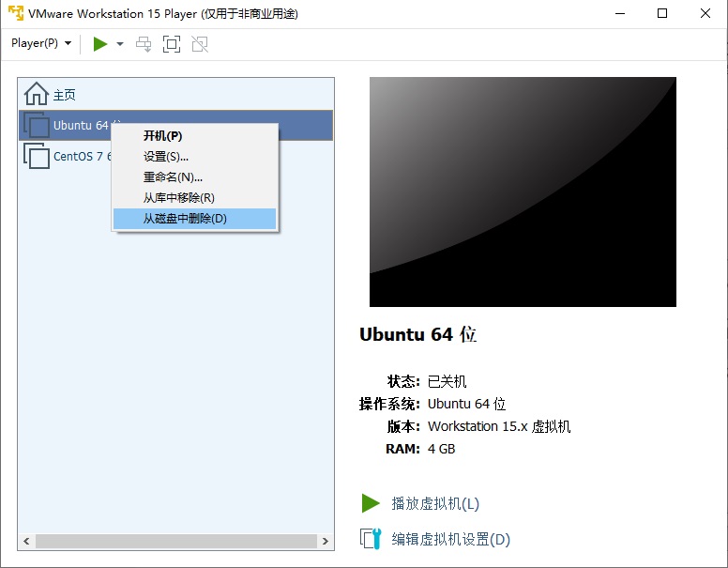This screenshot has width=728, height=568.
Task: Choose 设置(S)... from context menu
Action: (194, 157)
